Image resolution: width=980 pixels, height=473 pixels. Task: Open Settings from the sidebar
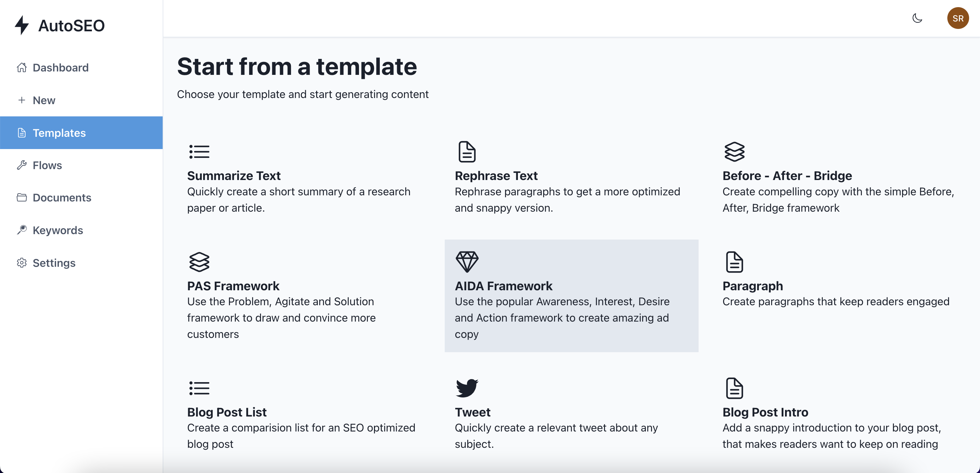coord(54,263)
